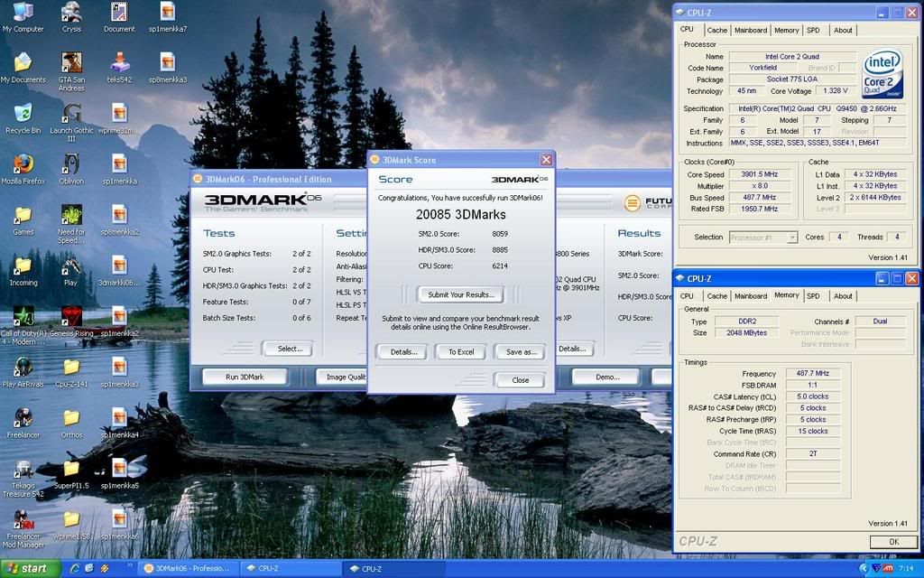
Task: Open SPD tab in bottom CPU-Z window
Action: [x=813, y=295]
